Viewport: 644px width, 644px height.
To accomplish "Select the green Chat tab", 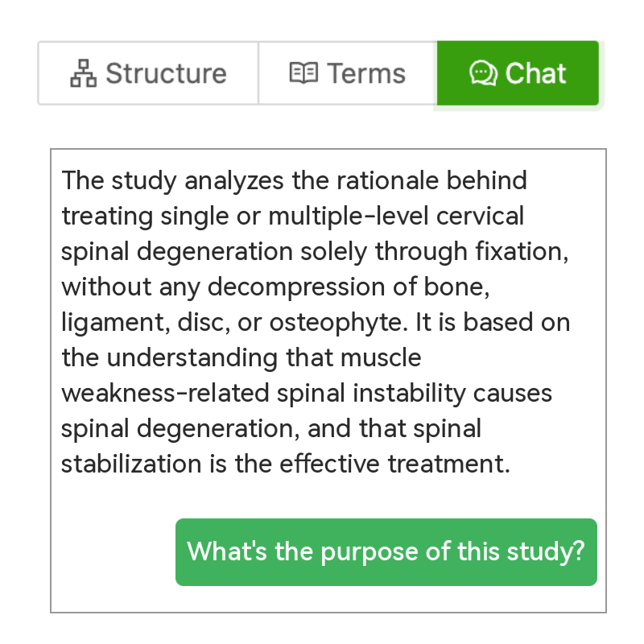I will pyautogui.click(x=518, y=73).
